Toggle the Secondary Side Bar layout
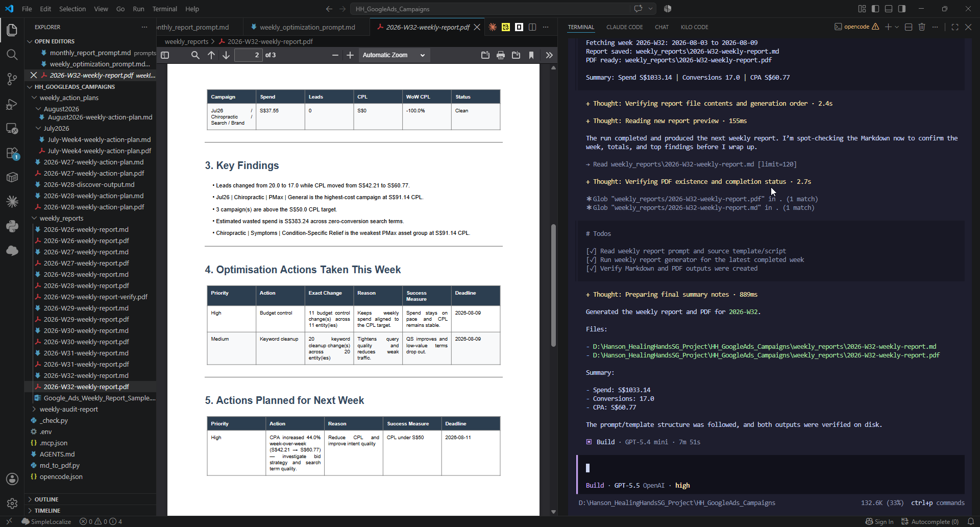 (x=902, y=9)
